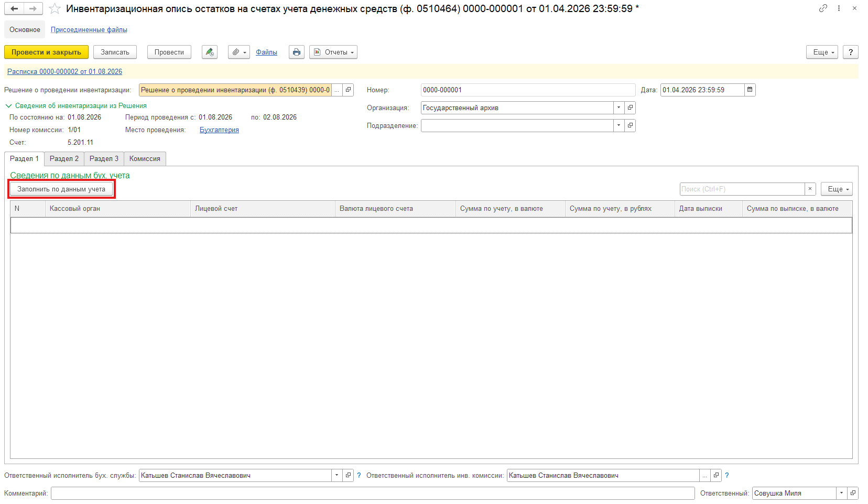This screenshot has height=504, width=868.
Task: Open the paperclip attachments menu
Action: pos(239,52)
